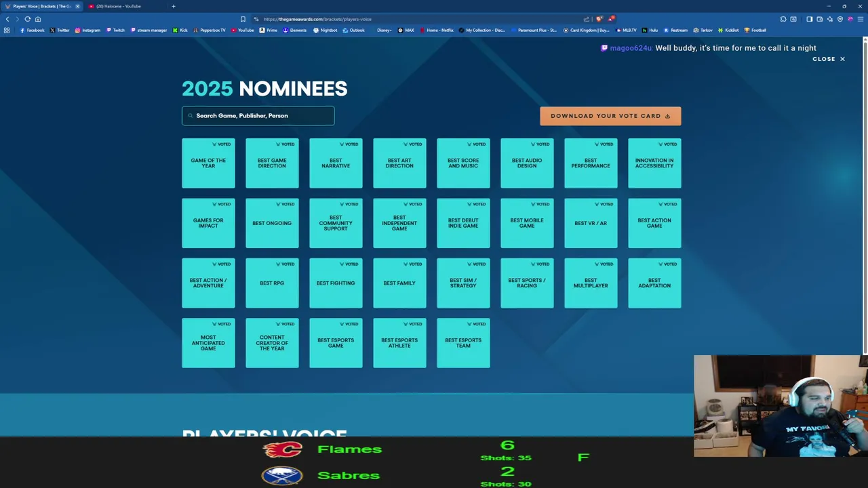Download your vote card
The height and width of the screenshot is (488, 868).
pyautogui.click(x=610, y=116)
